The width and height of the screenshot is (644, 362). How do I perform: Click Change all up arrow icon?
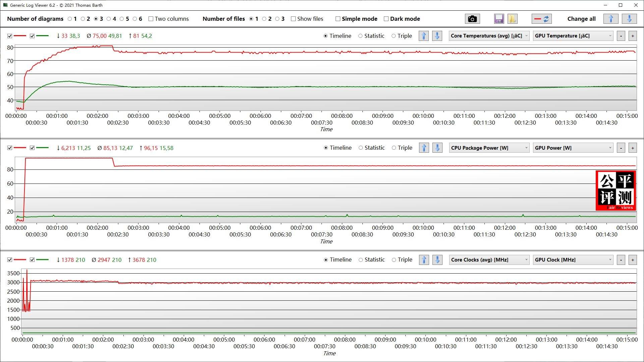(x=610, y=19)
